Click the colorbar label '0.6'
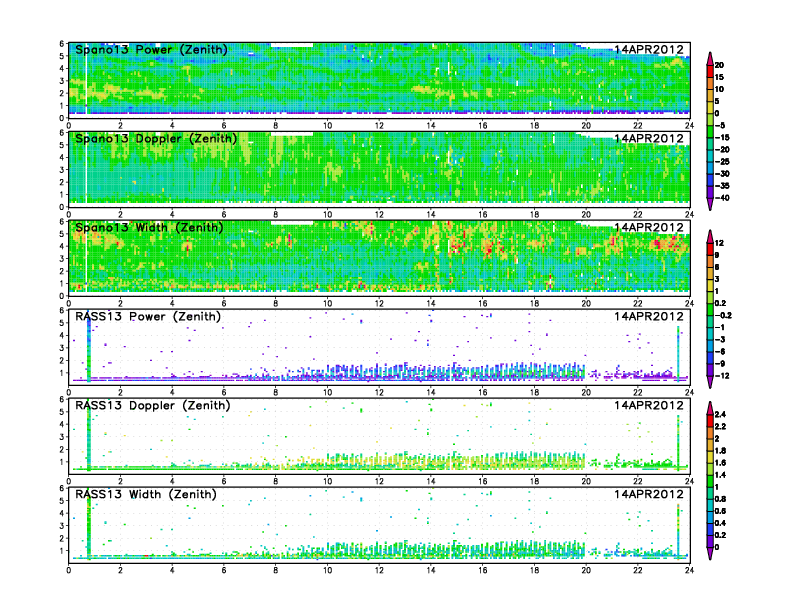The height and width of the screenshot is (612, 792). [x=721, y=511]
